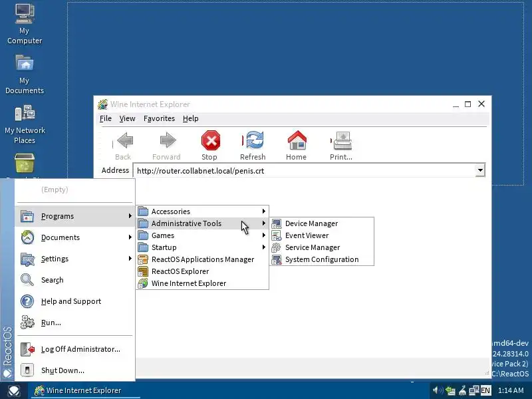Image resolution: width=532 pixels, height=399 pixels.
Task: Choose Log Off Administrator
Action: point(74,349)
